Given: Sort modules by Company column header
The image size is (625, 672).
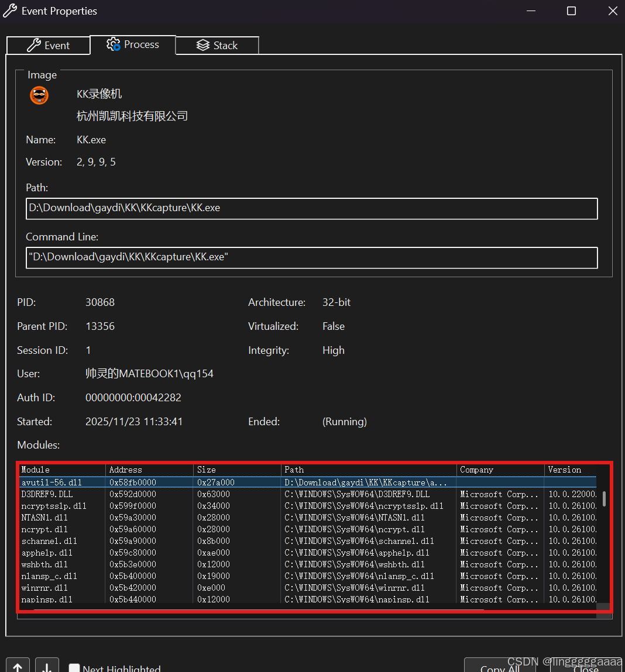Looking at the screenshot, I should [x=500, y=470].
